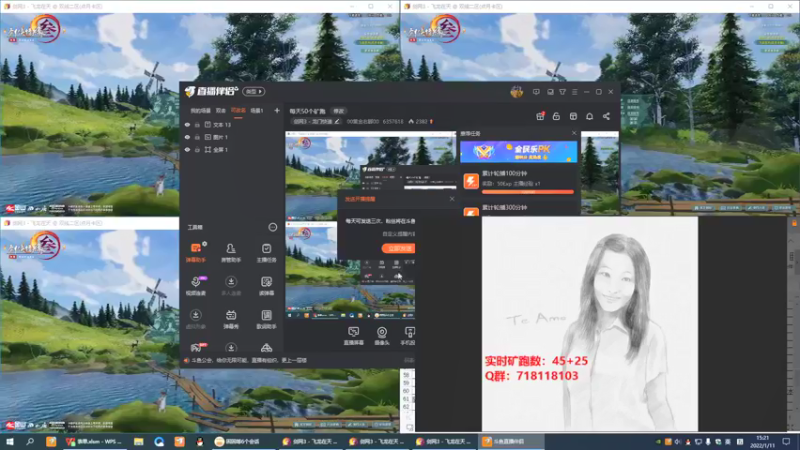The image size is (800, 450).
Task: Click the share icon in top toolbar
Action: coord(606,116)
